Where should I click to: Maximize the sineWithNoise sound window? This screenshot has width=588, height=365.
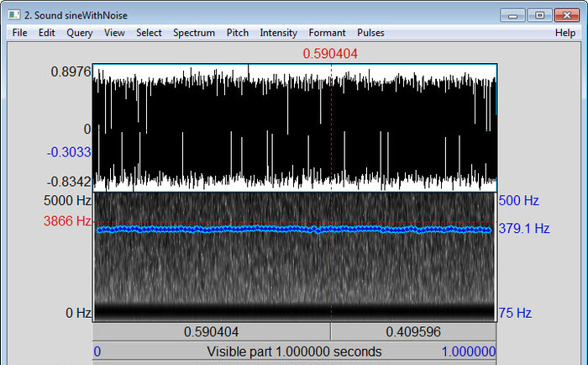click(x=538, y=13)
